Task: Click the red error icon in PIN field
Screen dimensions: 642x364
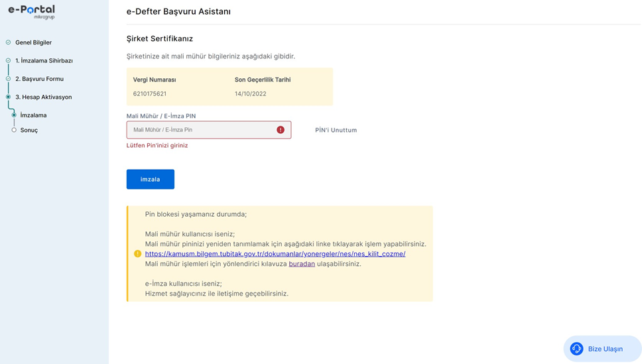Action: (281, 130)
